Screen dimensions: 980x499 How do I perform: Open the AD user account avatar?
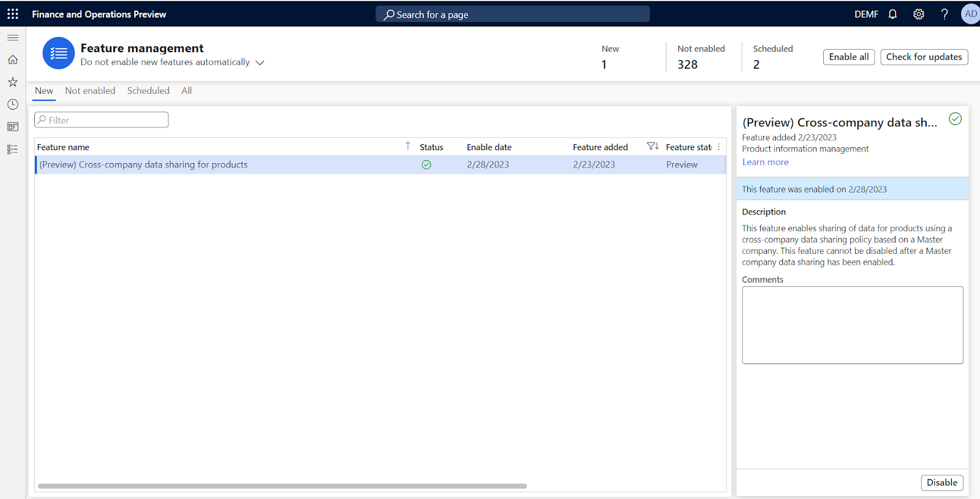(970, 14)
